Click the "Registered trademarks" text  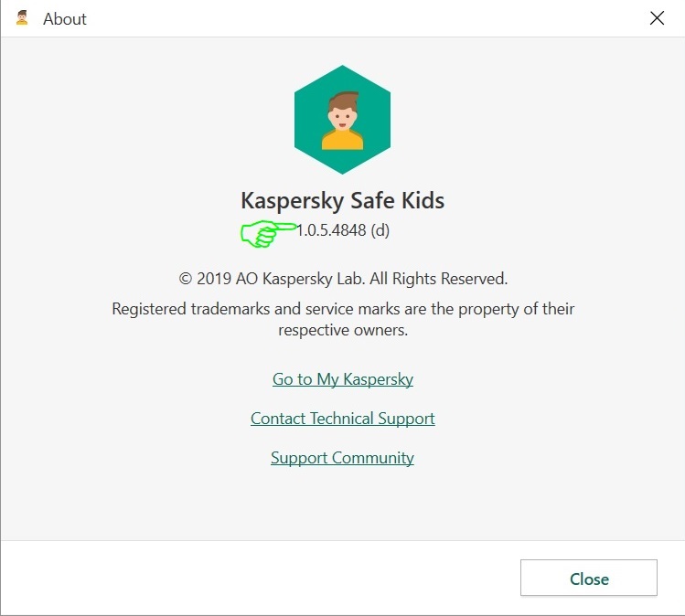(187, 309)
